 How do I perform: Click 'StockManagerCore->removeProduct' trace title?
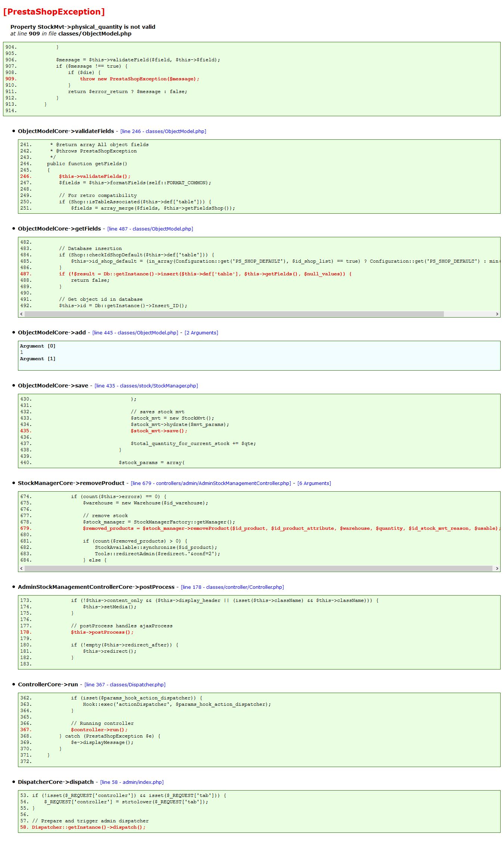(71, 483)
